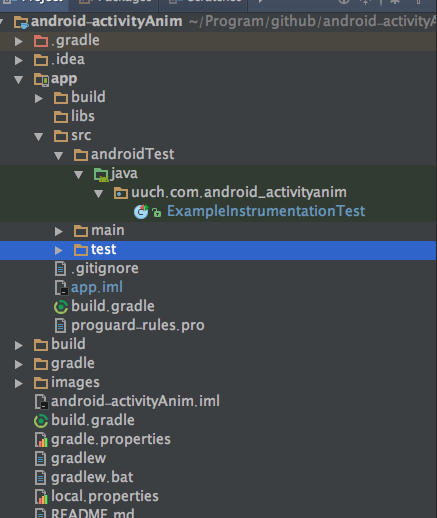The height and width of the screenshot is (518, 437).
Task: Select the uuch.com.android_activityanim package name
Action: click(239, 193)
